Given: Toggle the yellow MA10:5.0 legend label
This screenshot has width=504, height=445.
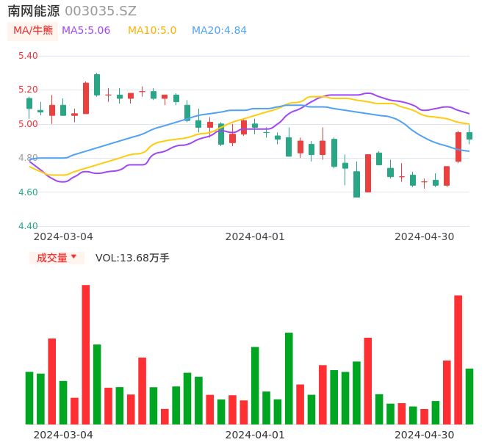Looking at the screenshot, I should click(x=152, y=31).
